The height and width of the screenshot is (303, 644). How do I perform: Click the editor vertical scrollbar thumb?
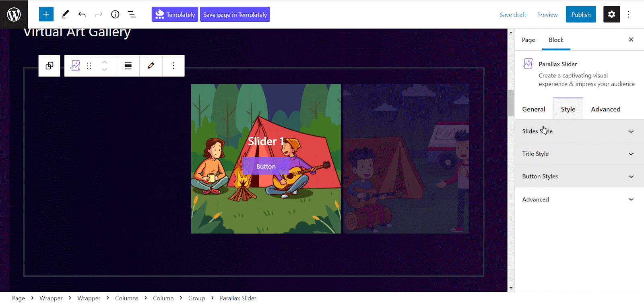[x=511, y=103]
